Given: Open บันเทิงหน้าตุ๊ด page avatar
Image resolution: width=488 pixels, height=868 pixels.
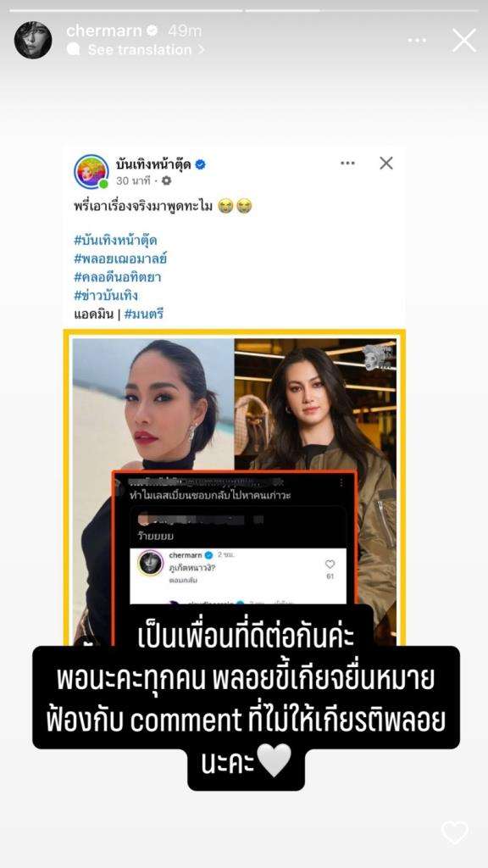Looking at the screenshot, I should (91, 171).
